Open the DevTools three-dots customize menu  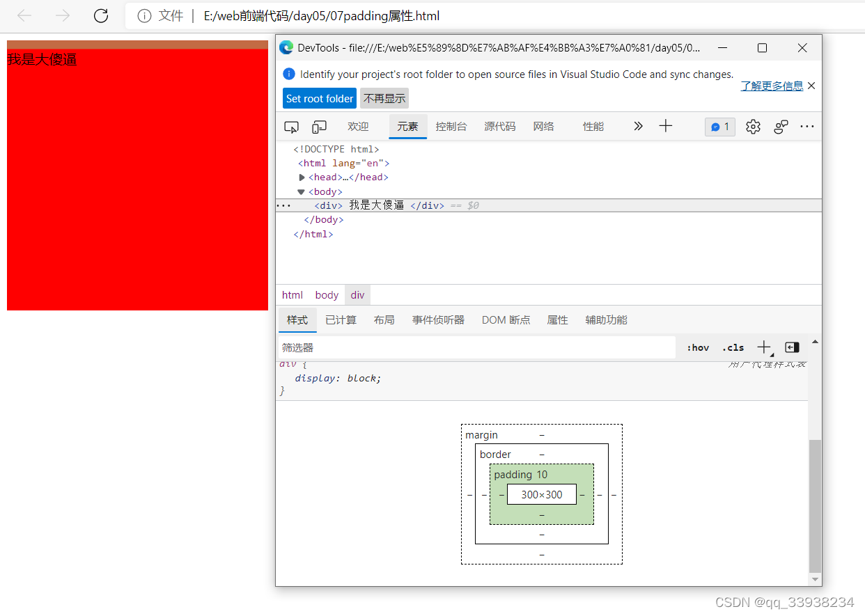coord(807,127)
